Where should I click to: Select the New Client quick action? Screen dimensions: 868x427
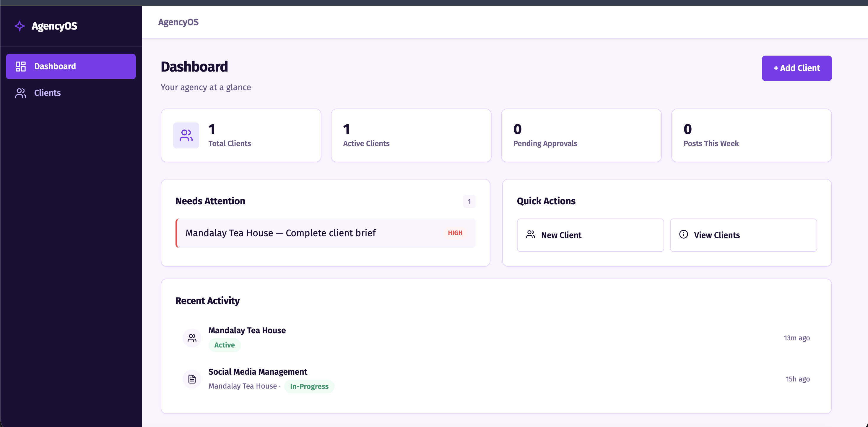coord(590,235)
